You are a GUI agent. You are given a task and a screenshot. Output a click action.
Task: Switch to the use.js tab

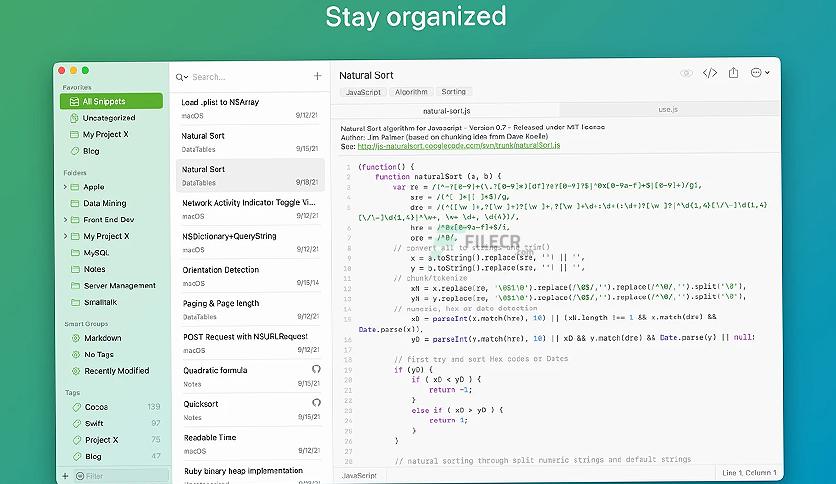pyautogui.click(x=669, y=109)
